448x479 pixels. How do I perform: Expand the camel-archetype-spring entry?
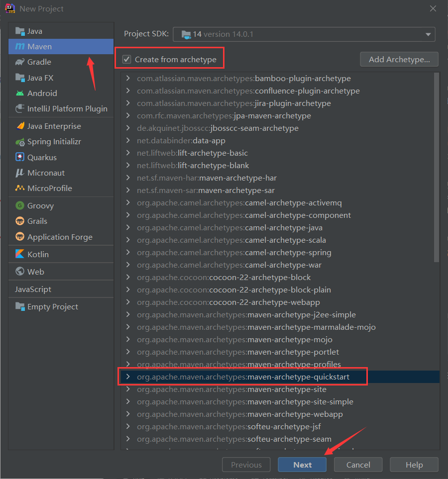[128, 253]
